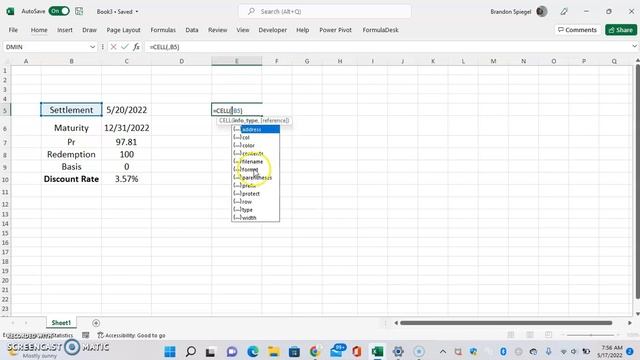The image size is (640, 360).
Task: Click inside the formula bar text
Action: pyautogui.click(x=164, y=47)
